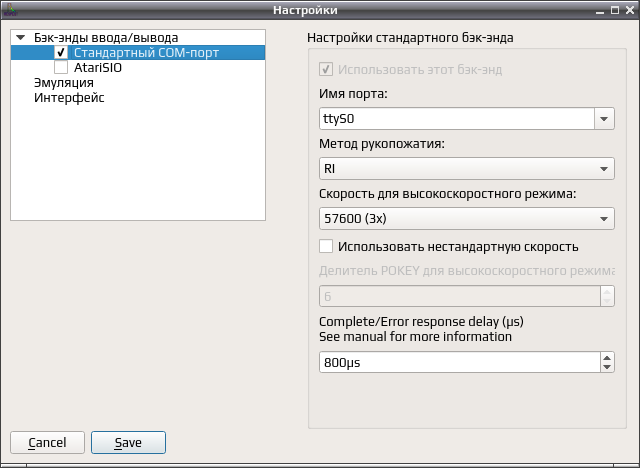The height and width of the screenshot is (468, 640).
Task: Click the Save button
Action: pyautogui.click(x=128, y=442)
